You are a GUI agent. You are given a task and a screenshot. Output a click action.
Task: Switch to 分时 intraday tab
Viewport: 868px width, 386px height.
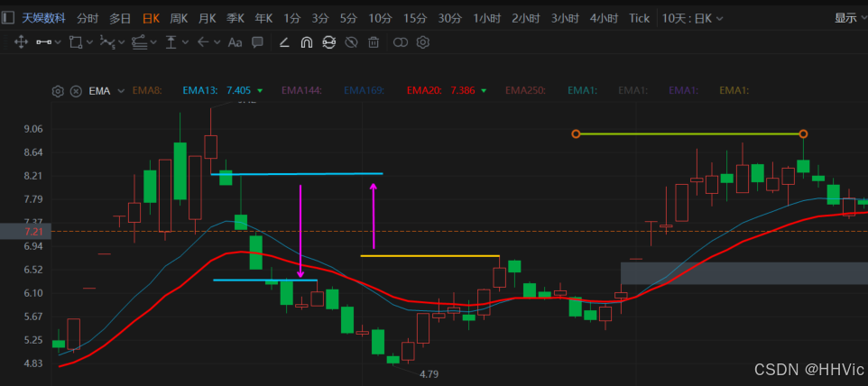(88, 19)
